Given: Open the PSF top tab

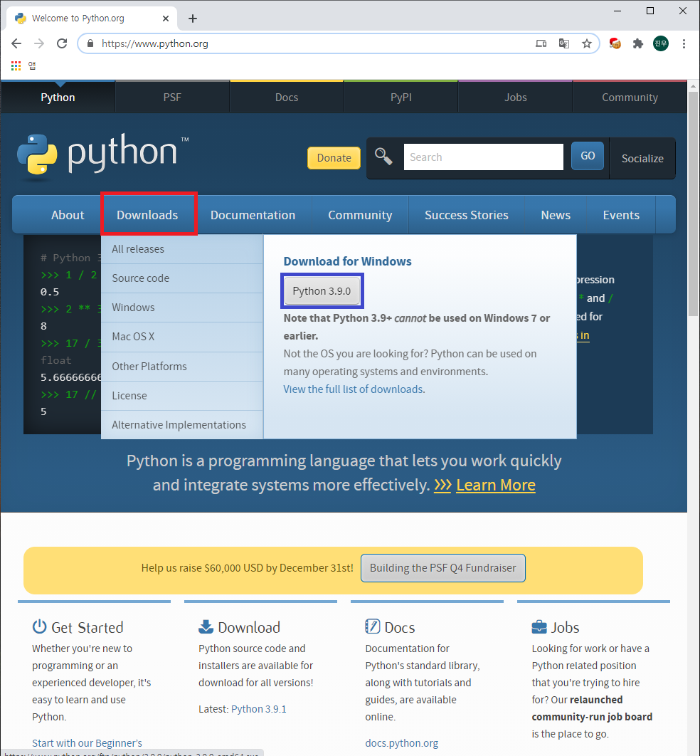Looking at the screenshot, I should [172, 98].
